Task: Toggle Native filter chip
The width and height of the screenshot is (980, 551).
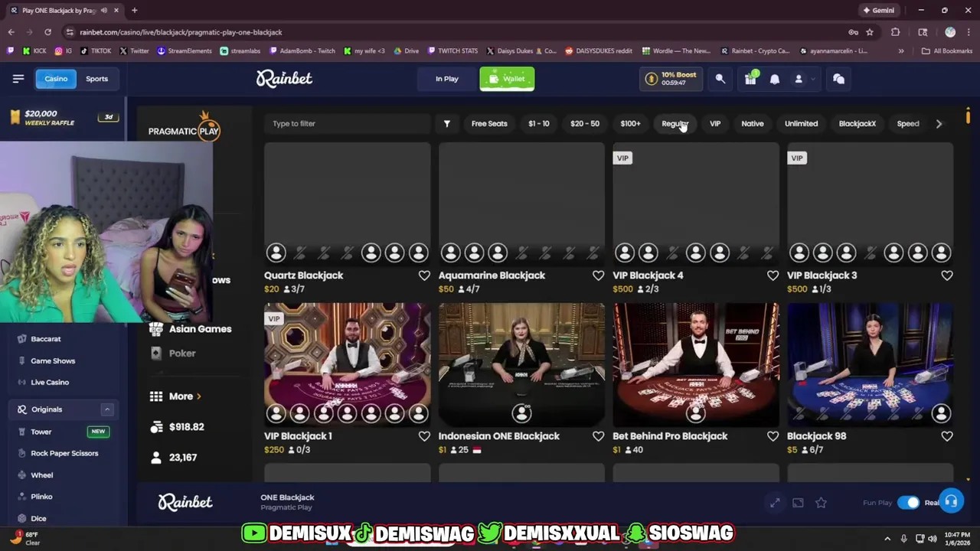Action: pos(753,123)
